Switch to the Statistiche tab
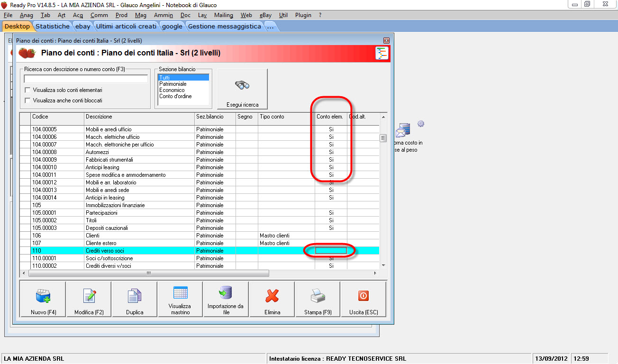This screenshot has height=364, width=618. click(53, 27)
